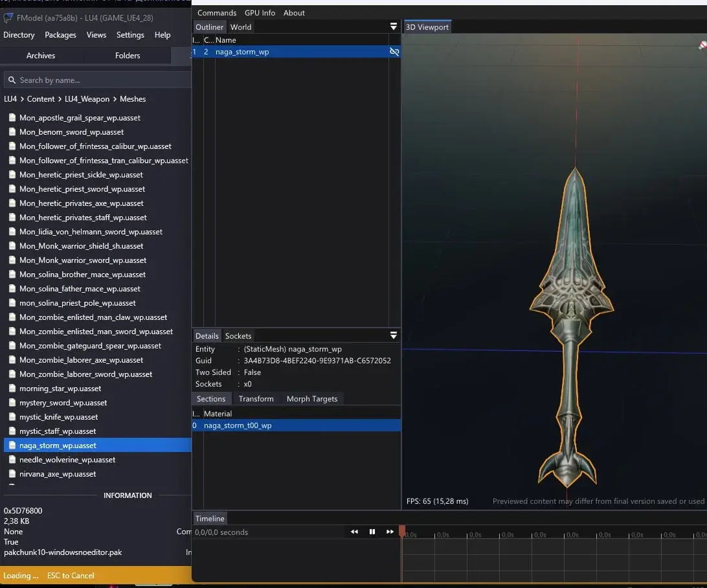This screenshot has height=588, width=707.
Task: Open the Views menu
Action: 96,35
